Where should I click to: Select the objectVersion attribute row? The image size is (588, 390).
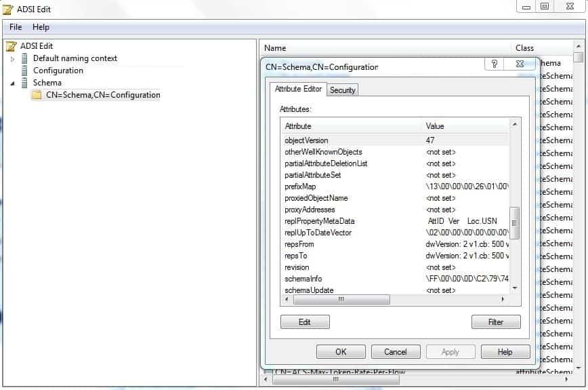[395, 140]
